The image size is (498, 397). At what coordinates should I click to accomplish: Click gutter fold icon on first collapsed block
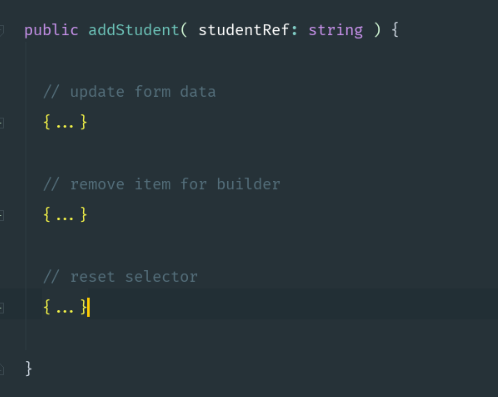click(2, 123)
